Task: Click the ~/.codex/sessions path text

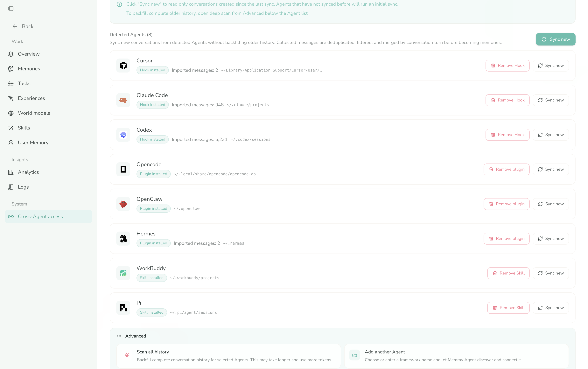Action: tap(250, 140)
